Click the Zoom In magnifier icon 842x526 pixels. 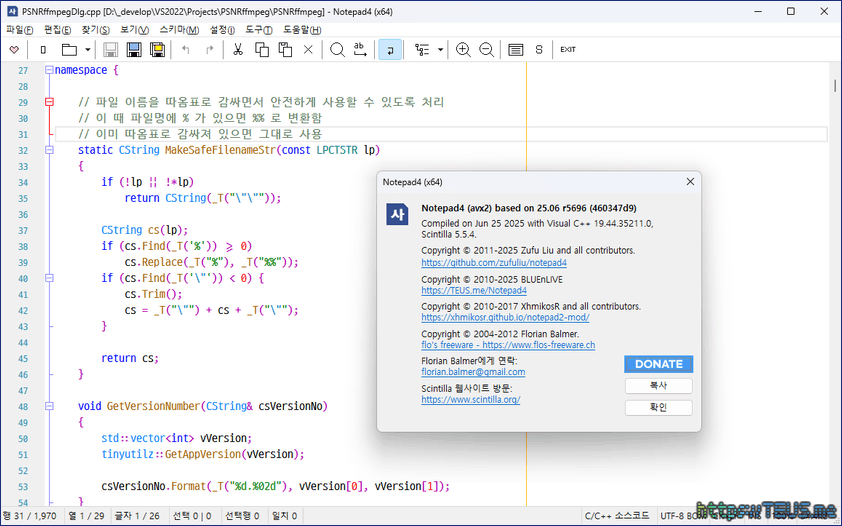click(x=463, y=49)
